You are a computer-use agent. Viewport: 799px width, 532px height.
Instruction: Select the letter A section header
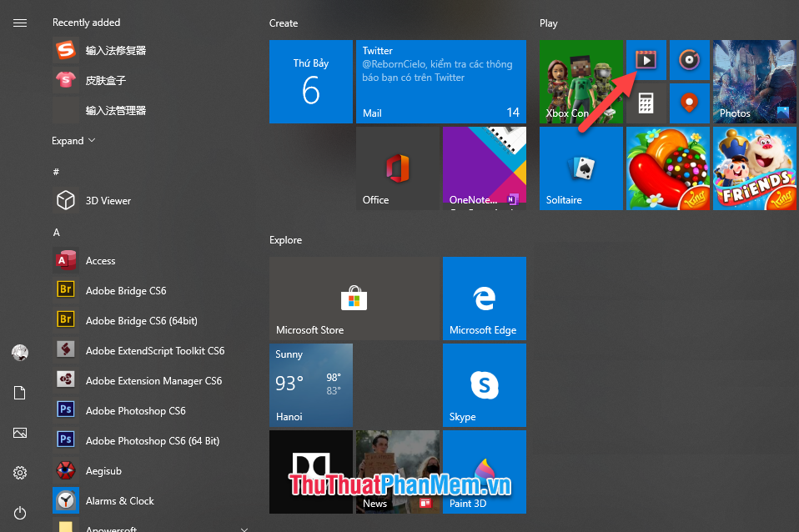pos(56,232)
